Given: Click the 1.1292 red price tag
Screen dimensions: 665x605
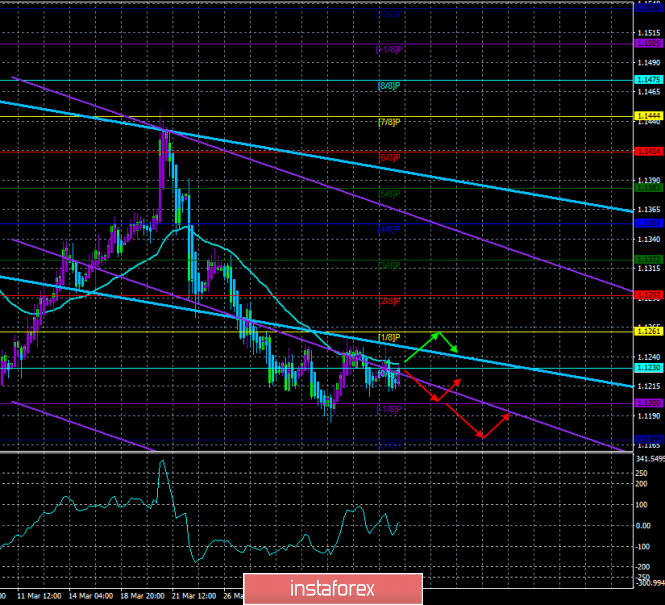Looking at the screenshot, I should pos(648,295).
